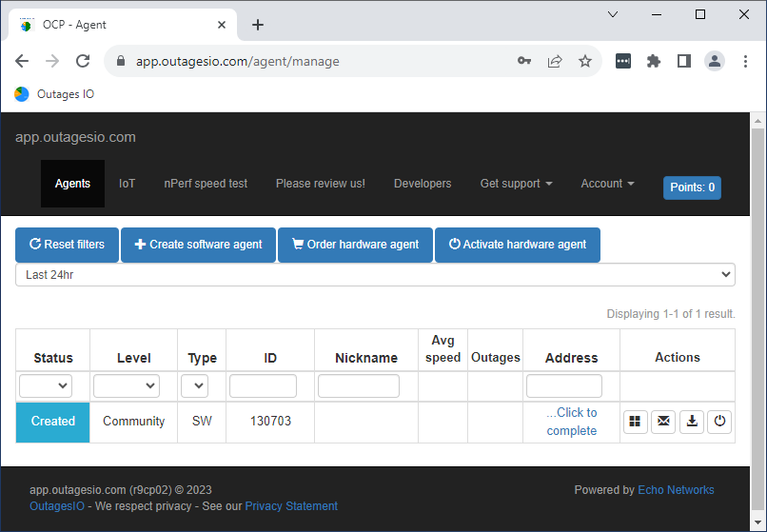
Task: Click Activate hardware agent button
Action: (518, 245)
